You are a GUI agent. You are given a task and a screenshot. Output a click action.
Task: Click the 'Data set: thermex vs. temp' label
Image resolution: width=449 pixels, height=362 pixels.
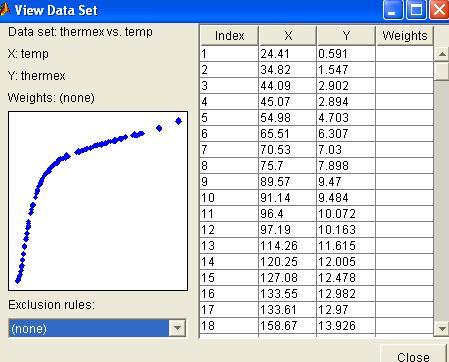coord(80,32)
